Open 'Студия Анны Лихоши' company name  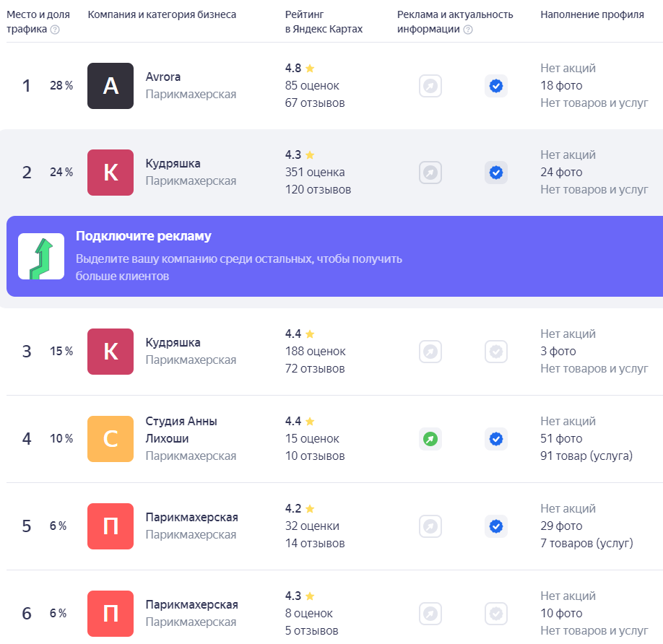pyautogui.click(x=181, y=430)
